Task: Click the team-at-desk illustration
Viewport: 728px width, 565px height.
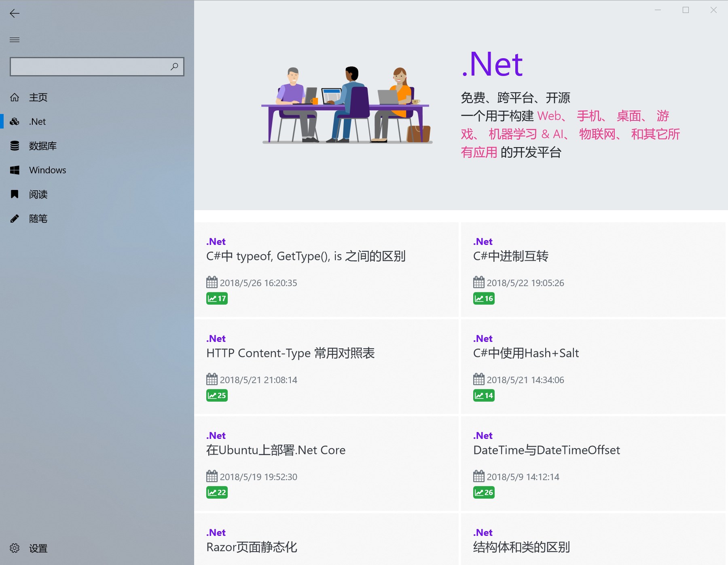Action: (x=347, y=105)
